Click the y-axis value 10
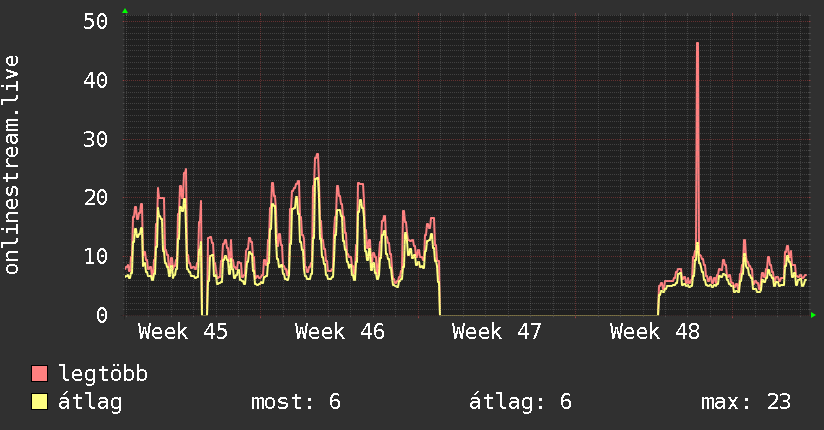The width and height of the screenshot is (824, 430). coord(96,257)
